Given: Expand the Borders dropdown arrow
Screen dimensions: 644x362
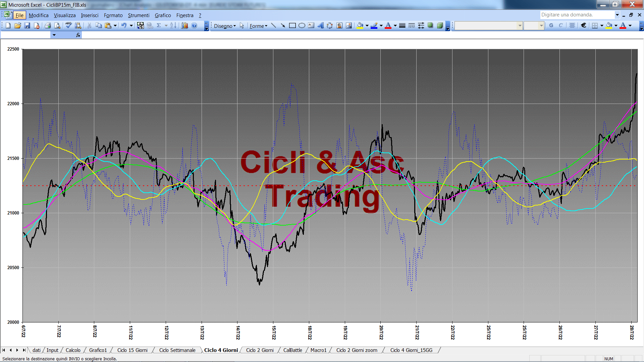Looking at the screenshot, I should 602,25.
